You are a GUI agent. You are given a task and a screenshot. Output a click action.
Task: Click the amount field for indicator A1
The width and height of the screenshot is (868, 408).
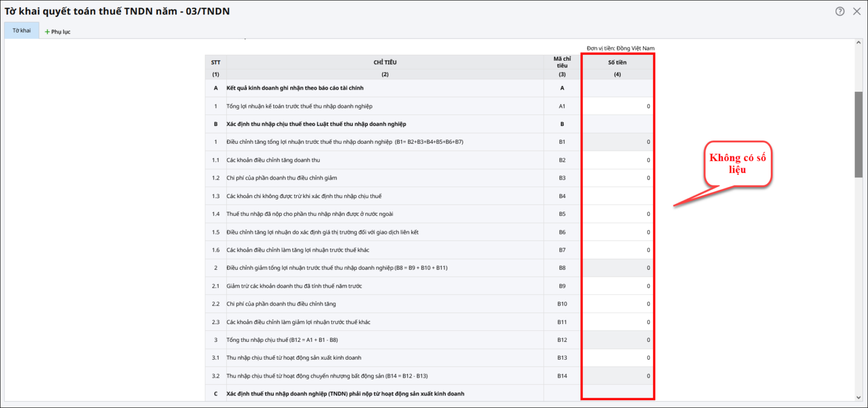click(x=617, y=106)
